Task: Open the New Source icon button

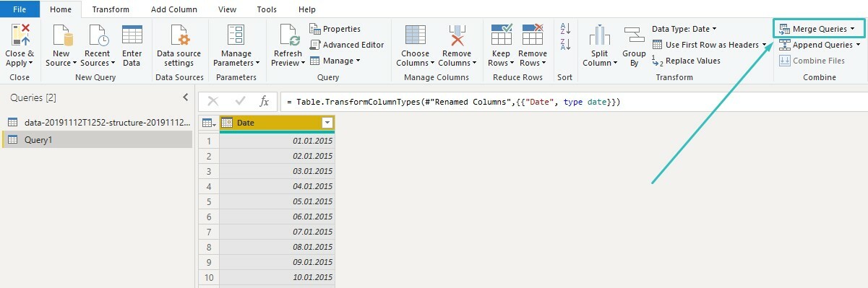Action: (x=61, y=35)
